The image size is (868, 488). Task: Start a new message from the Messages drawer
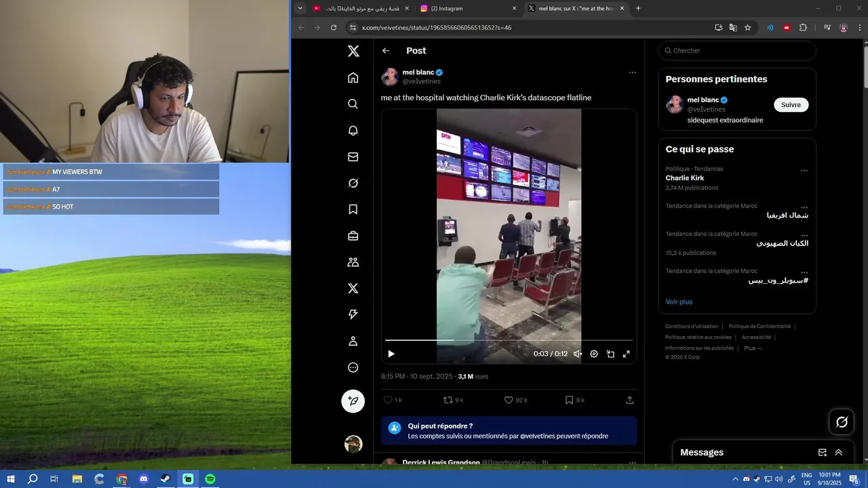pos(822,452)
